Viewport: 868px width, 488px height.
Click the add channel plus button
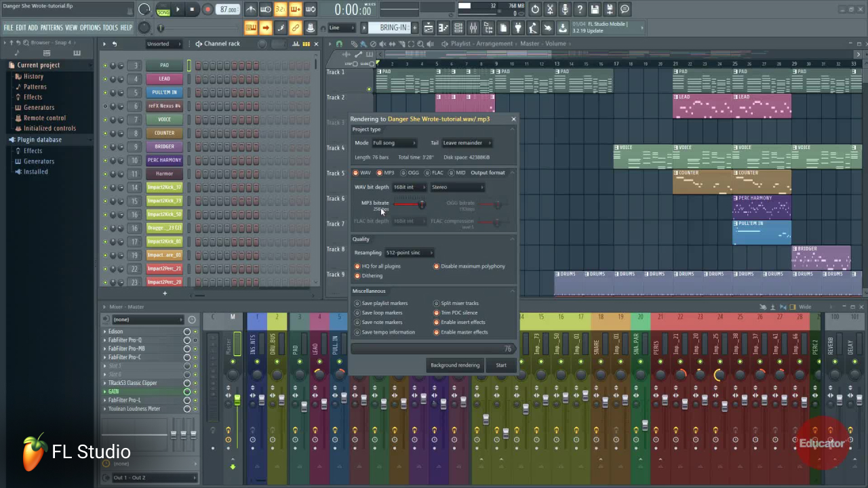coord(164,293)
